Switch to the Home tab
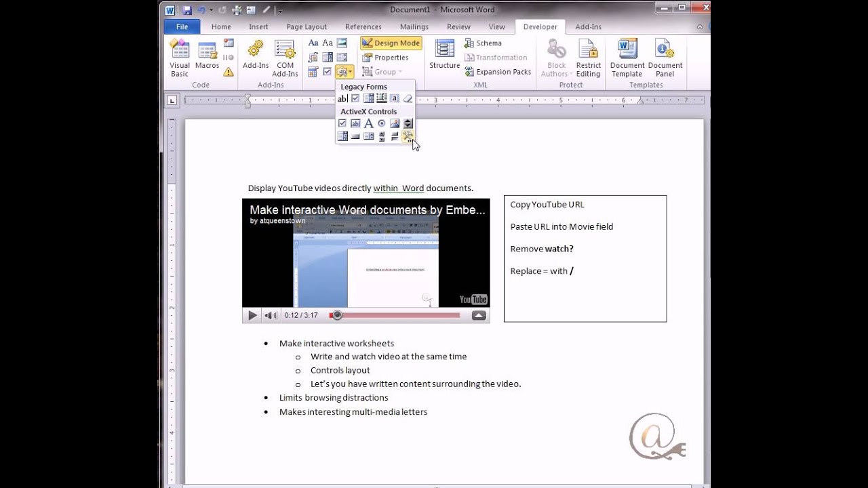The image size is (868, 488). click(221, 27)
